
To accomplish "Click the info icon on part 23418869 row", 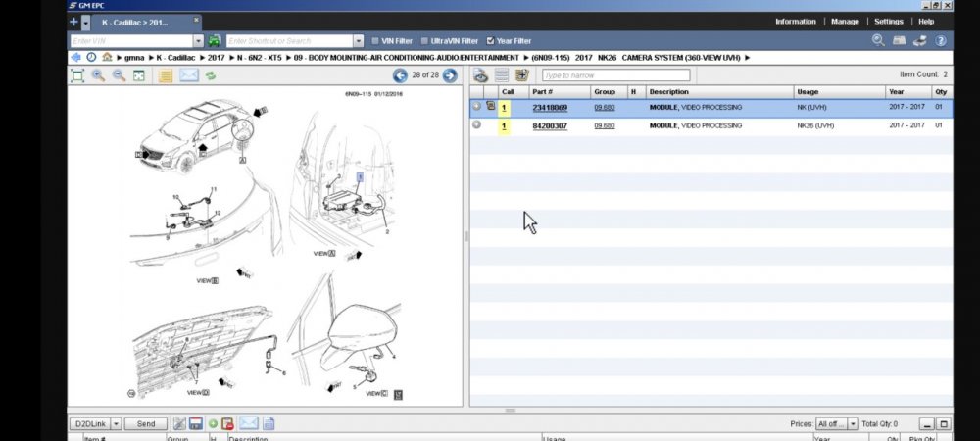I will pyautogui.click(x=491, y=106).
